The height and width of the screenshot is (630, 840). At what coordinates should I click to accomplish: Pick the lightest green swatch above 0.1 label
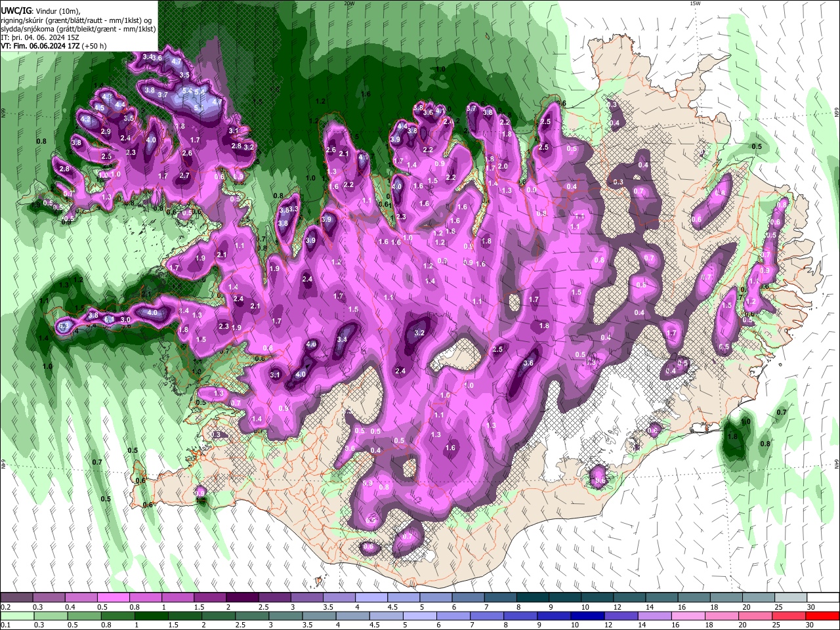click(17, 616)
